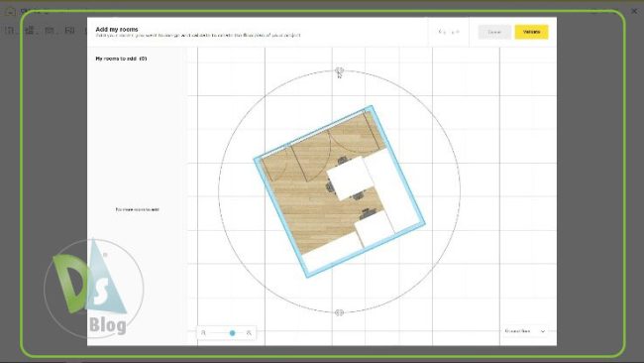This screenshot has width=644, height=363.
Task: Click the rotation handle atop the circle
Action: tap(339, 71)
